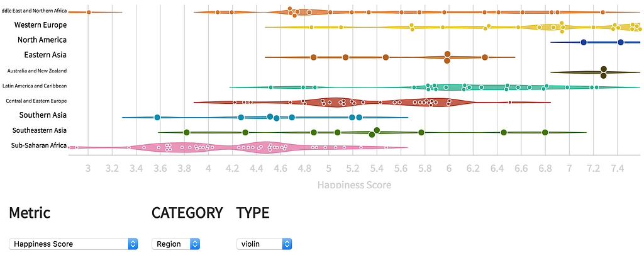
Task: Click the Latin America teal violin shape
Action: point(435,88)
